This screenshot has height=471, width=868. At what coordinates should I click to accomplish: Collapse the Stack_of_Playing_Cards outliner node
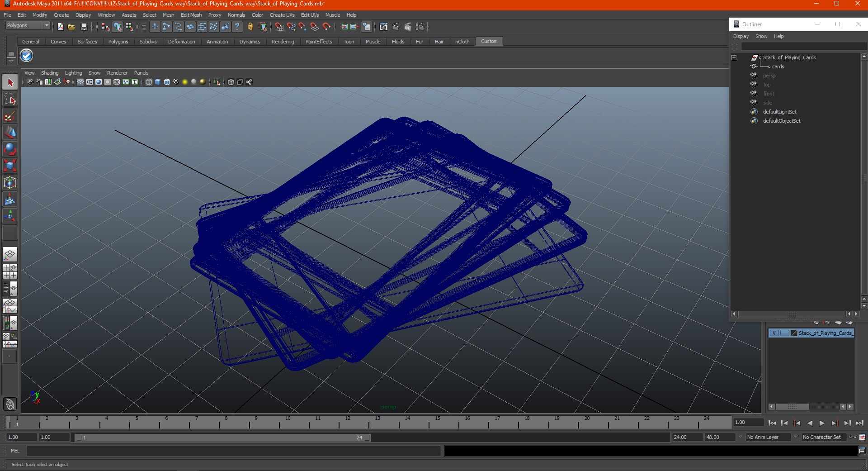[x=734, y=57]
